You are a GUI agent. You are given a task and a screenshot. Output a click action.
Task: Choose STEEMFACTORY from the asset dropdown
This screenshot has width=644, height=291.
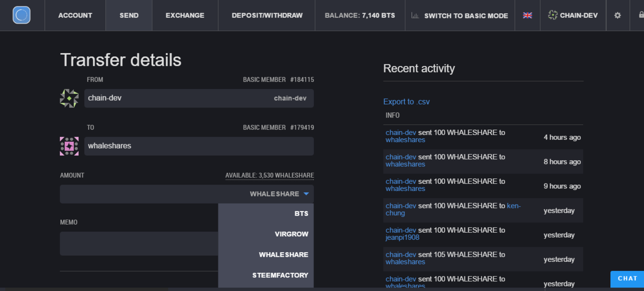[x=266, y=275]
